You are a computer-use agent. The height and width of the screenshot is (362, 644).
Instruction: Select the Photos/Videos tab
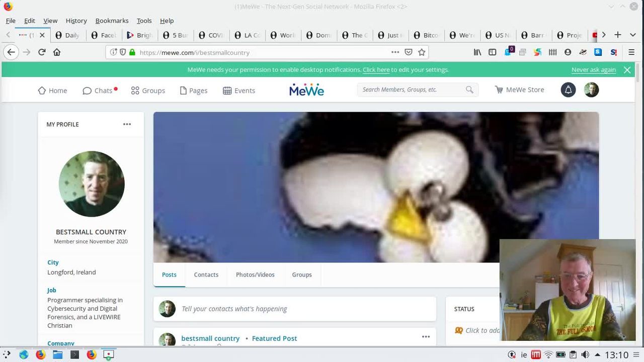(x=255, y=275)
